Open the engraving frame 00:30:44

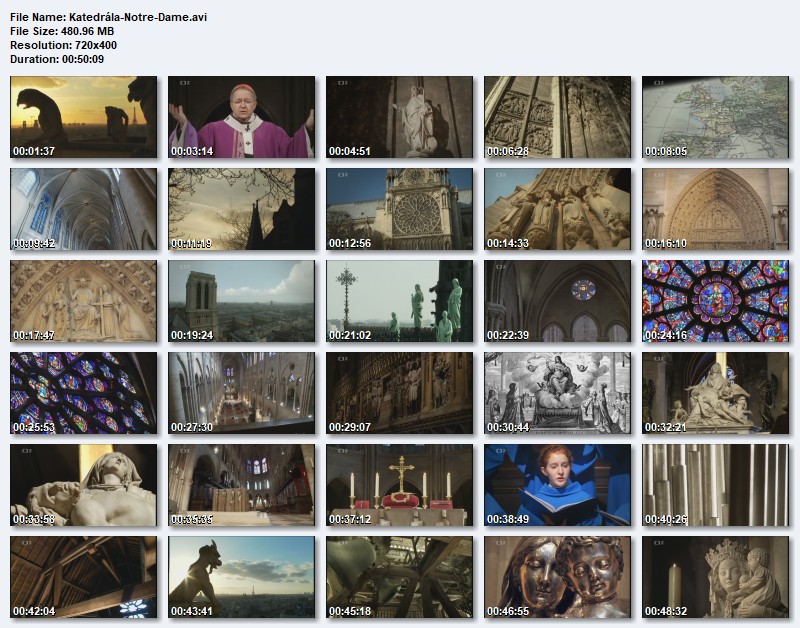pyautogui.click(x=558, y=393)
